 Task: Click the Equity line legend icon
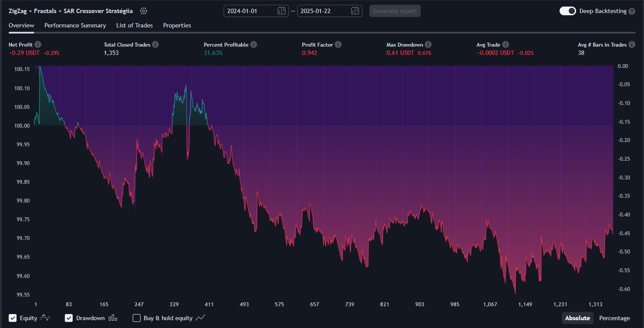pyautogui.click(x=45, y=318)
